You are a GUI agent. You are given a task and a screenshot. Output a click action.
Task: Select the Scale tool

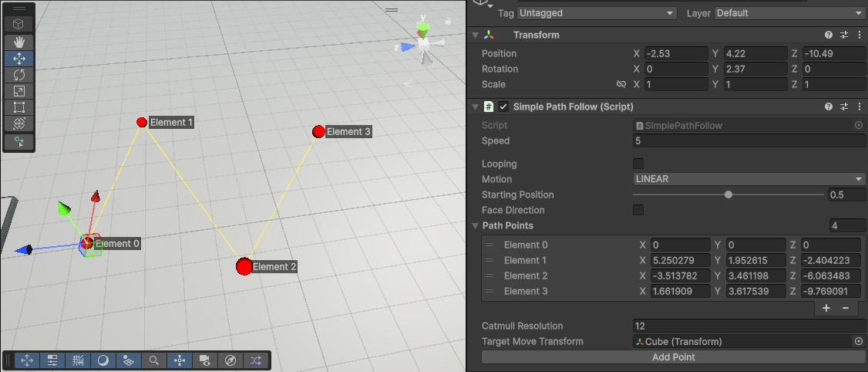click(19, 91)
